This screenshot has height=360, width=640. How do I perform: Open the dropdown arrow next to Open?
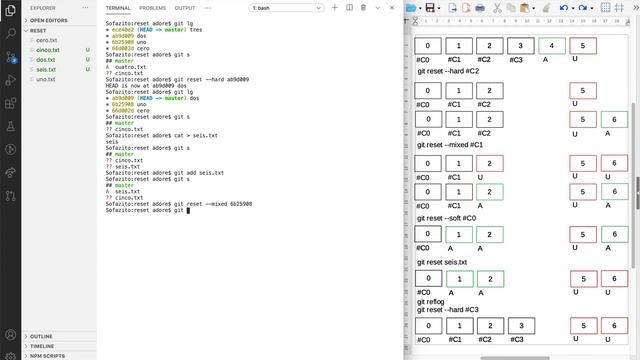click(420, 8)
